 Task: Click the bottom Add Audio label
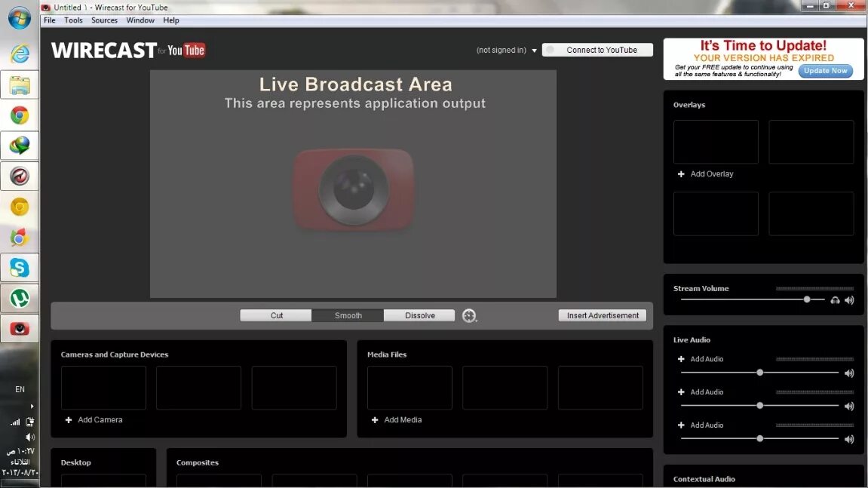click(707, 425)
